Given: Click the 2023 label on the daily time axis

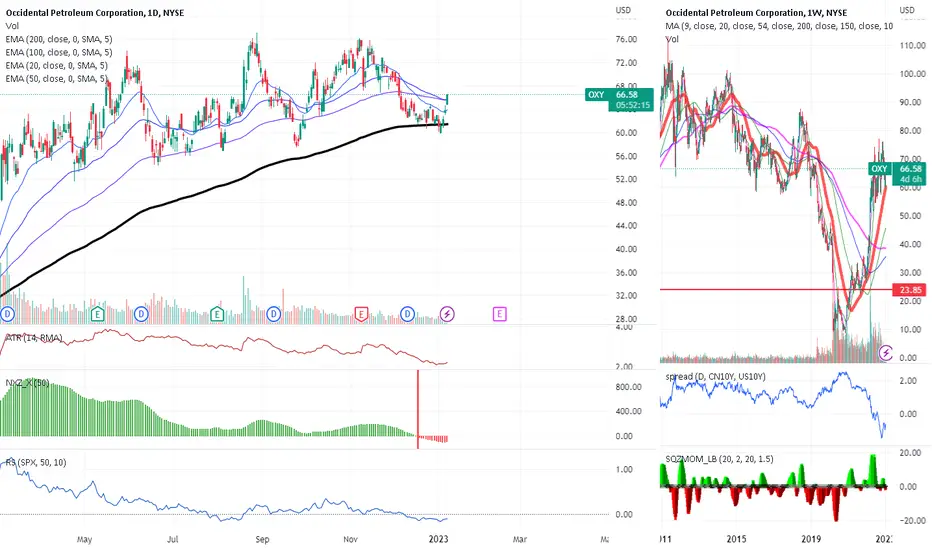Looking at the screenshot, I should click(438, 539).
